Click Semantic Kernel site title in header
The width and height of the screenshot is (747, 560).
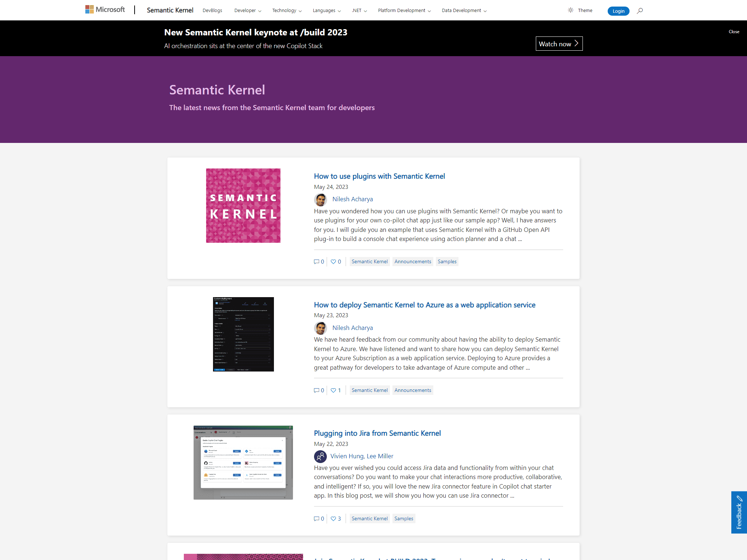(x=170, y=10)
